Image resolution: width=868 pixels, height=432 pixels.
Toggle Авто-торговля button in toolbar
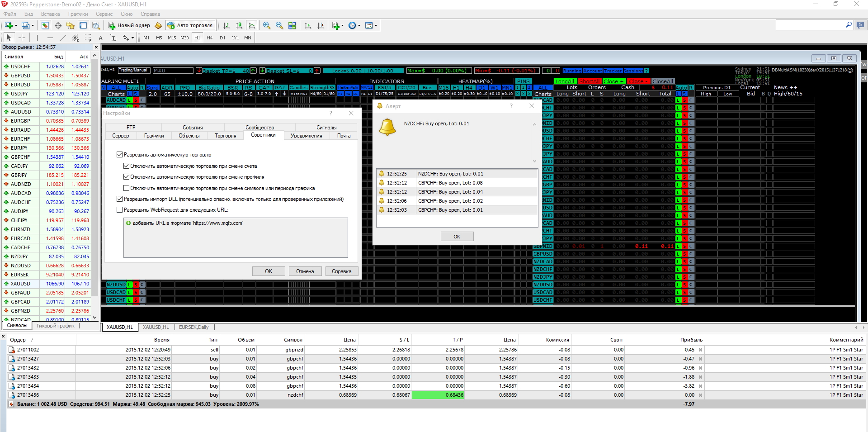click(x=189, y=25)
